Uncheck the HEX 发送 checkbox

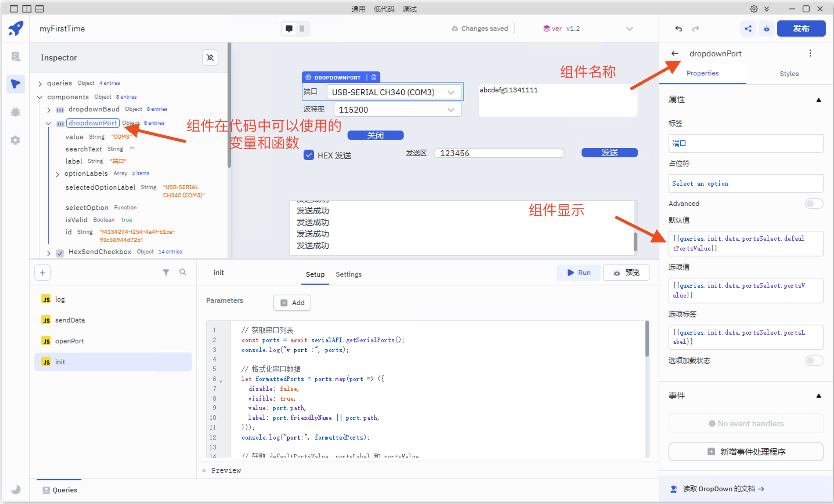tap(309, 155)
